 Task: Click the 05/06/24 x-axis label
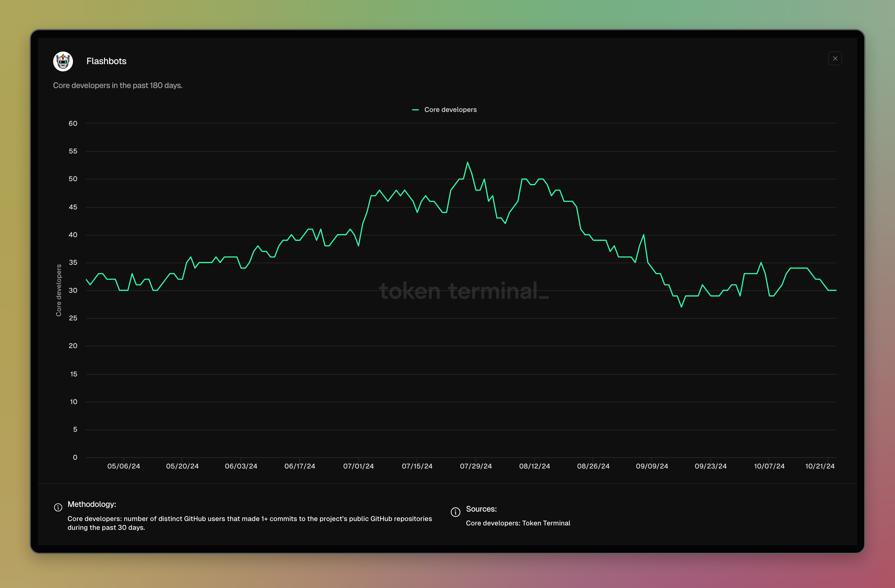[124, 466]
